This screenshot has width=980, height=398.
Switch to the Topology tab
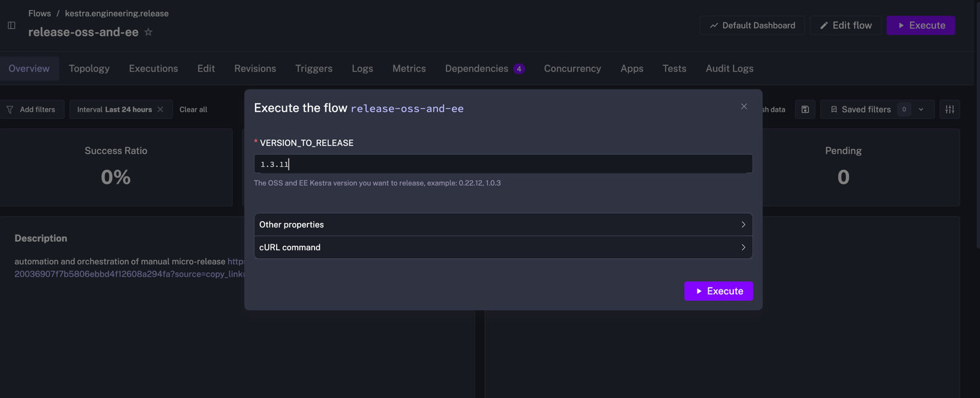(89, 68)
